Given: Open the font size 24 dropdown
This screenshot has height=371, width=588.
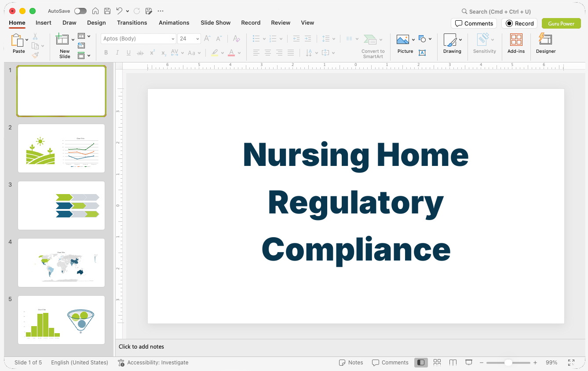Looking at the screenshot, I should click(197, 39).
